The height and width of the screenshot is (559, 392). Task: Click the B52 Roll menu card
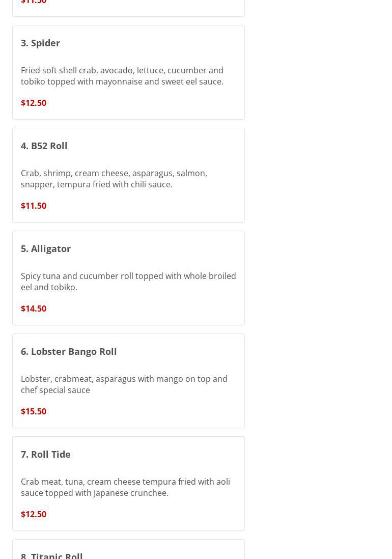(x=129, y=175)
